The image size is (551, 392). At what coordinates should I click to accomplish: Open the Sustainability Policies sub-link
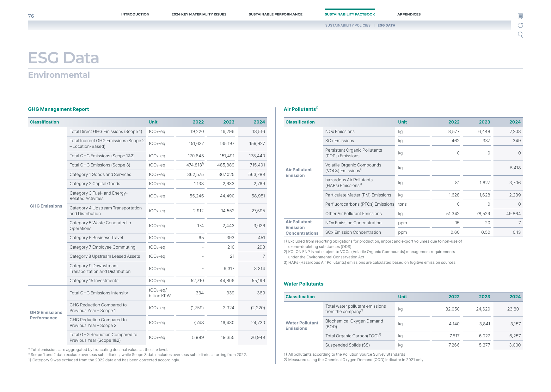[348, 25]
